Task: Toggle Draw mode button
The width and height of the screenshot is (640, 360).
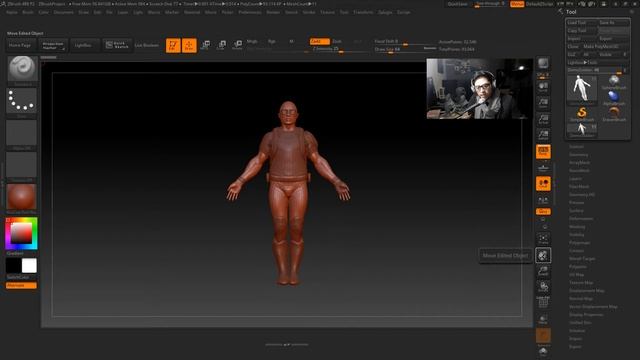Action: tap(189, 45)
